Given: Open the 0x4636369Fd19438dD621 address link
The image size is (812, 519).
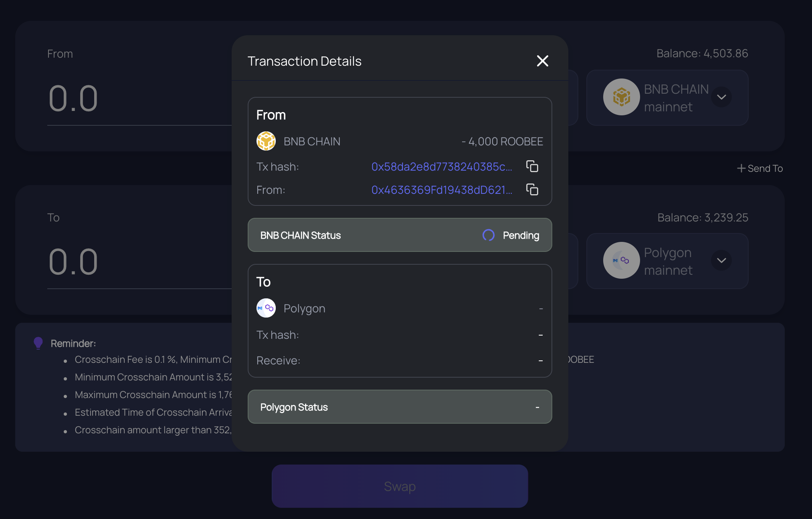Looking at the screenshot, I should 442,190.
